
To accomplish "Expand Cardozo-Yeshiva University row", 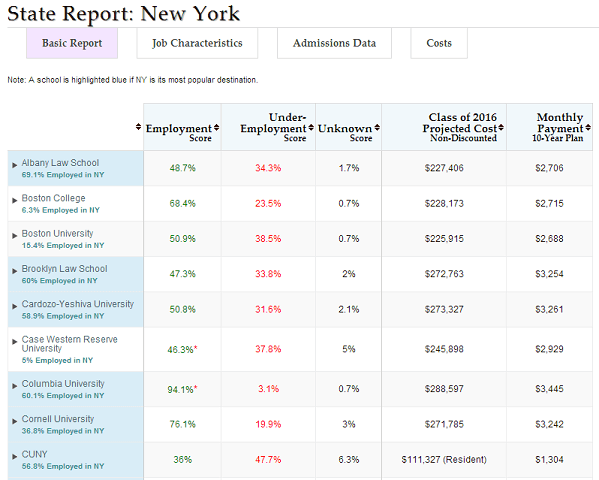I will coord(15,306).
